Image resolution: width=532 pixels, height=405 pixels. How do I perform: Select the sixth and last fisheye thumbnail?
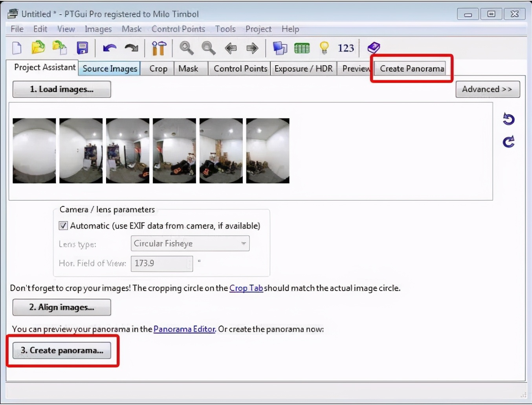click(x=268, y=151)
